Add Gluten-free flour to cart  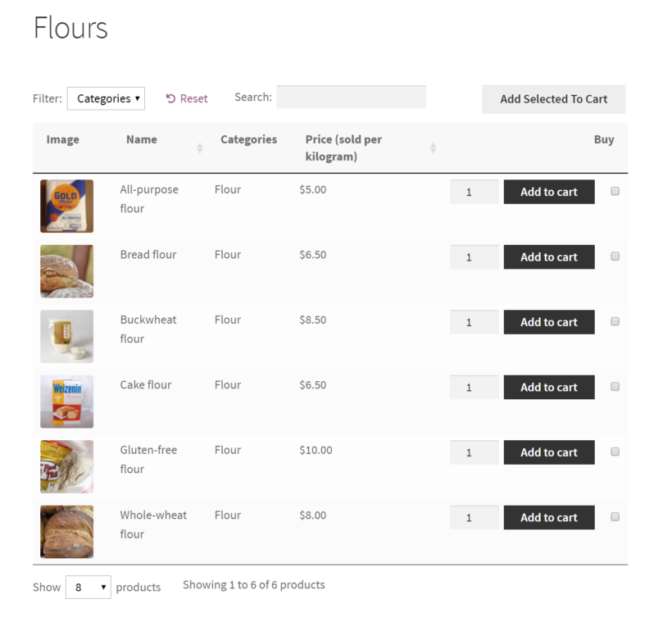pos(548,452)
